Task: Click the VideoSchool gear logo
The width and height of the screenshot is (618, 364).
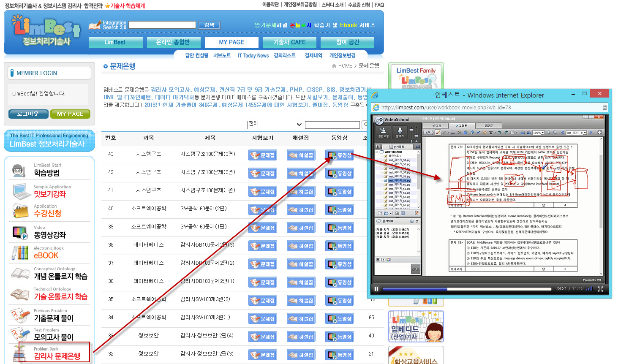Action: [379, 120]
